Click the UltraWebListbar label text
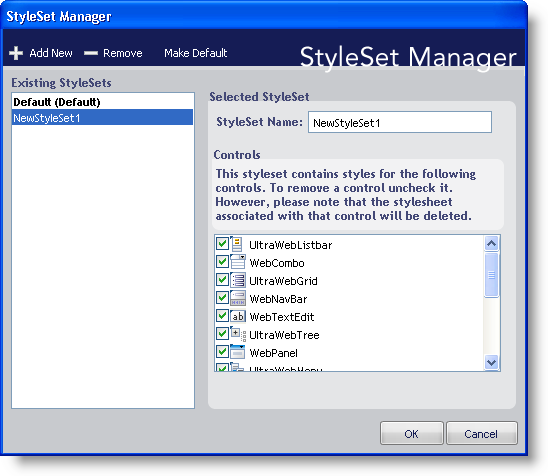Screen dimensions: 548x476 point(290,245)
